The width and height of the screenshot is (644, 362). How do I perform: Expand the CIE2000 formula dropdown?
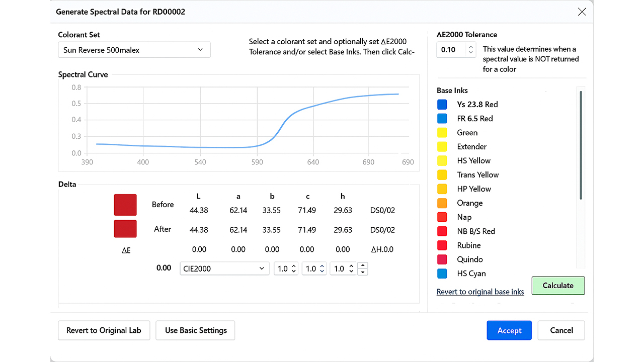click(x=223, y=268)
